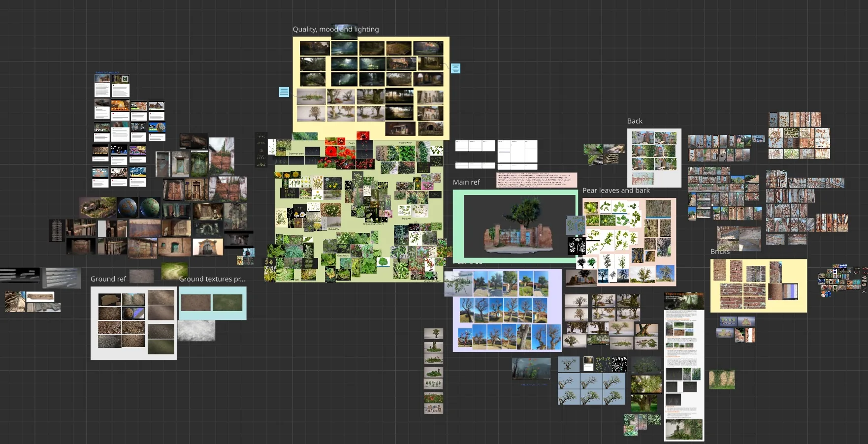Select the brown dirt texture swatch in the teal board
The image size is (868, 444).
195,303
